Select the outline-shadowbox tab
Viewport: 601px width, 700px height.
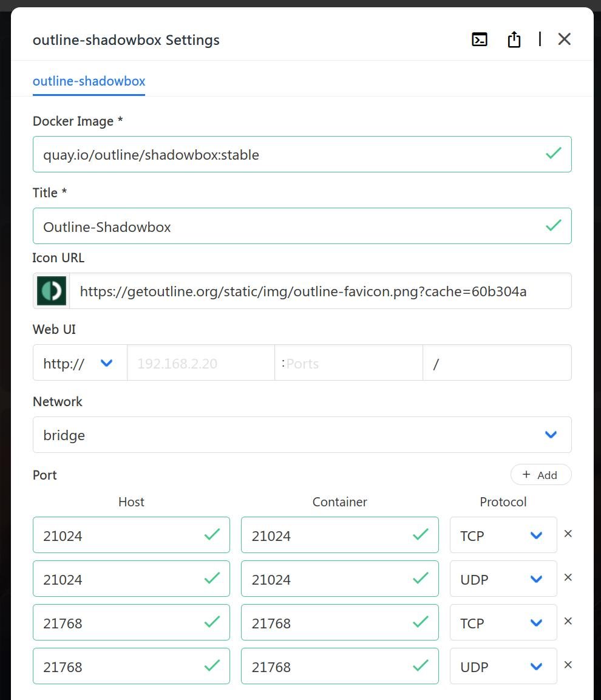pos(89,81)
